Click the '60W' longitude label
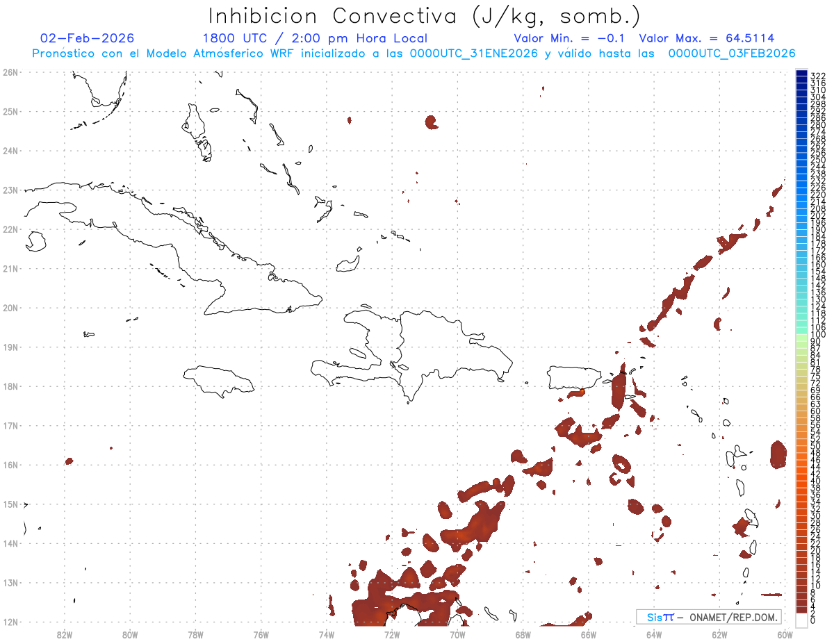834x644 pixels. pos(785,634)
